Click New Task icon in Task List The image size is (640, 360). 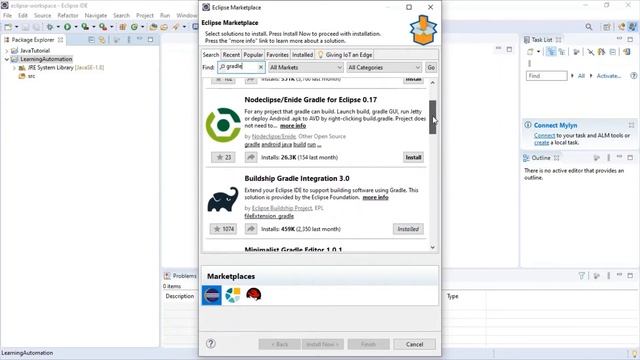(530, 52)
